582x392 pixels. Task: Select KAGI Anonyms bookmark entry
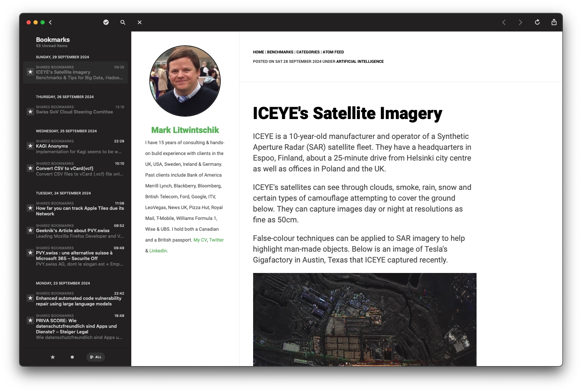75,146
